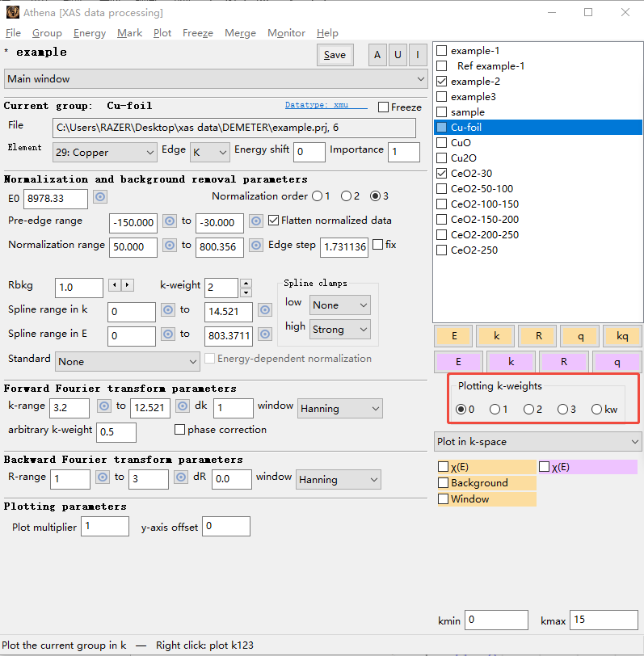Click pluck icon next to spline range in k 14.521
The image size is (644, 656).
pos(264,310)
